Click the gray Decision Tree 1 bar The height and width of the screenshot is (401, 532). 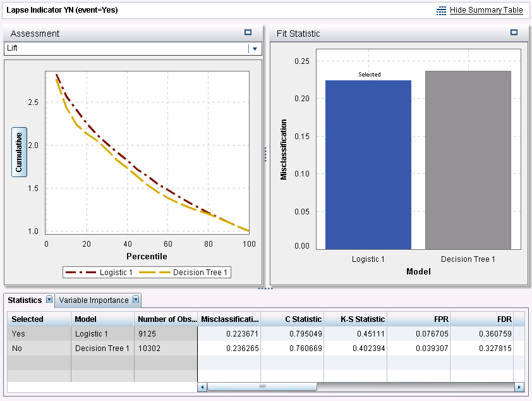468,160
